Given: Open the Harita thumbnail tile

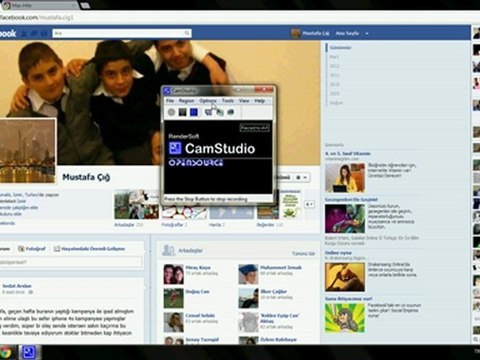Looking at the screenshot, I should pos(232,213).
